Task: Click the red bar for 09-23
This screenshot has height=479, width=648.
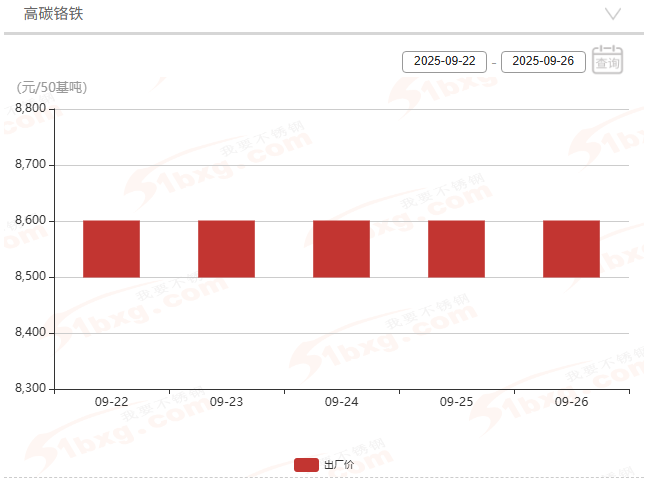Action: click(226, 249)
